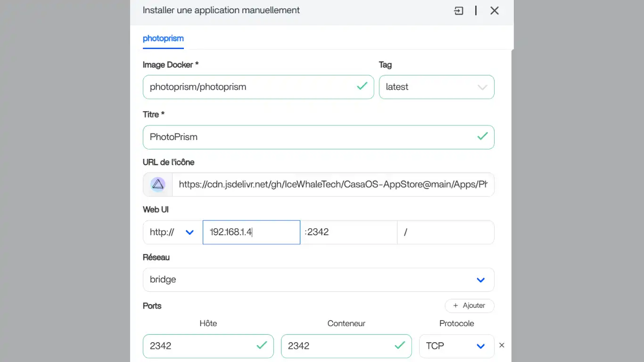Close the manual installation dialog
This screenshot has width=644, height=362.
tap(494, 10)
